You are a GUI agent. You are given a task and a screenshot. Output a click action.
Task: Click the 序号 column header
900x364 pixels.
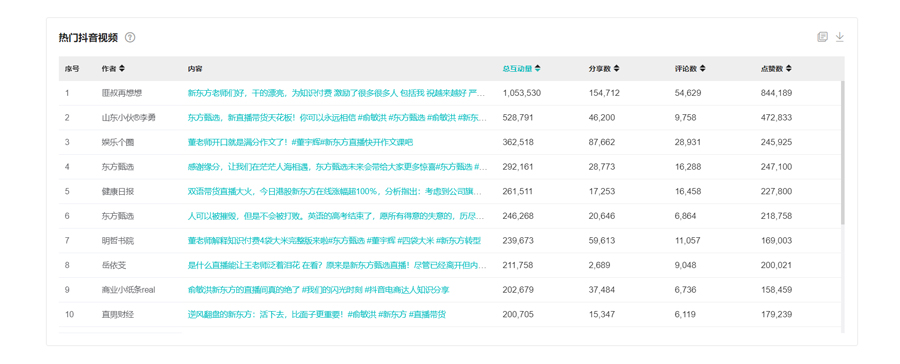(72, 69)
